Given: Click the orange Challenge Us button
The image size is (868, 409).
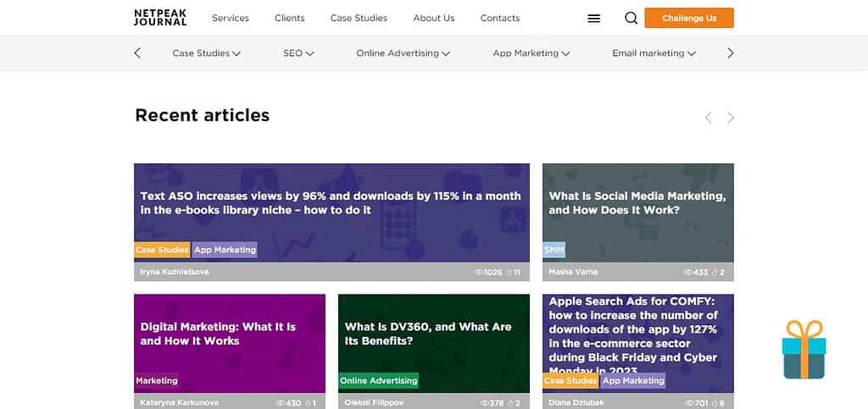Looking at the screenshot, I should pyautogui.click(x=689, y=18).
